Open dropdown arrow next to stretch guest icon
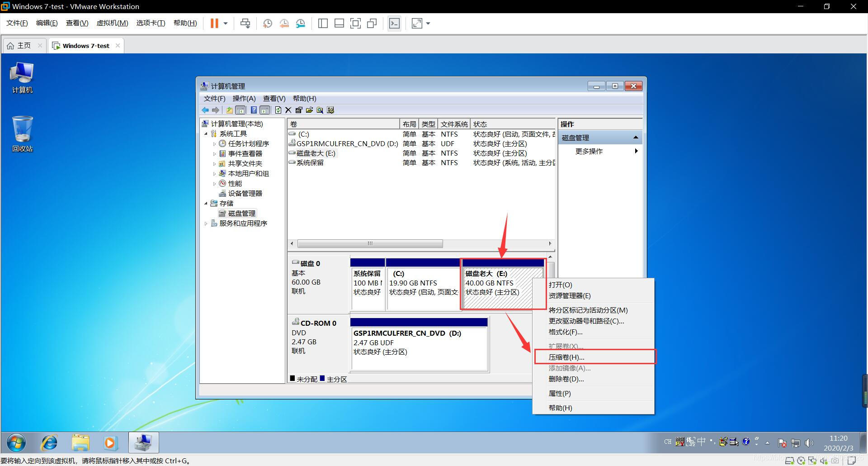The height and width of the screenshot is (466, 868). (x=428, y=23)
